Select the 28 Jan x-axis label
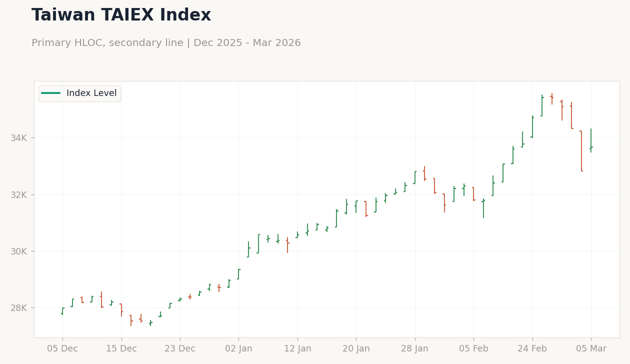This screenshot has width=630, height=364. tap(415, 349)
